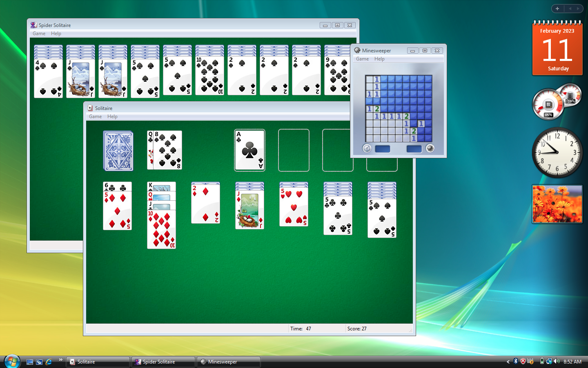Click the Show Desktop quick launch icon
The image size is (588, 368).
(x=30, y=362)
